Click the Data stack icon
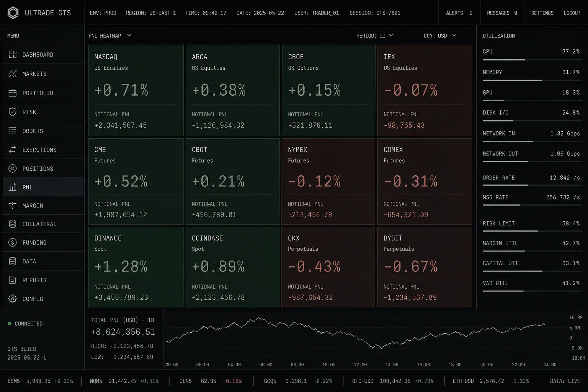Screen dimensions: 588x392 13,261
